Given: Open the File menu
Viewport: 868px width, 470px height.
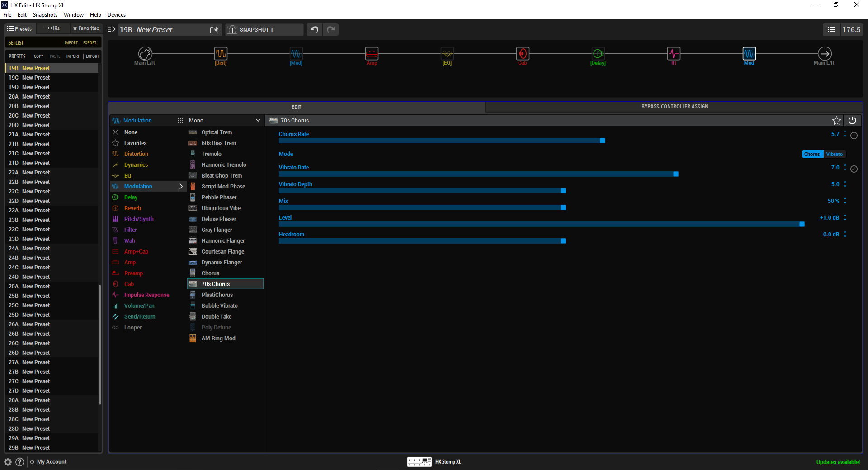Looking at the screenshot, I should (x=7, y=15).
